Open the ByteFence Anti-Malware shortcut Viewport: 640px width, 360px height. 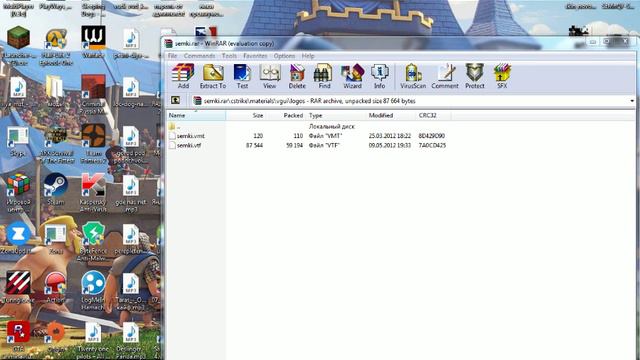click(x=93, y=241)
